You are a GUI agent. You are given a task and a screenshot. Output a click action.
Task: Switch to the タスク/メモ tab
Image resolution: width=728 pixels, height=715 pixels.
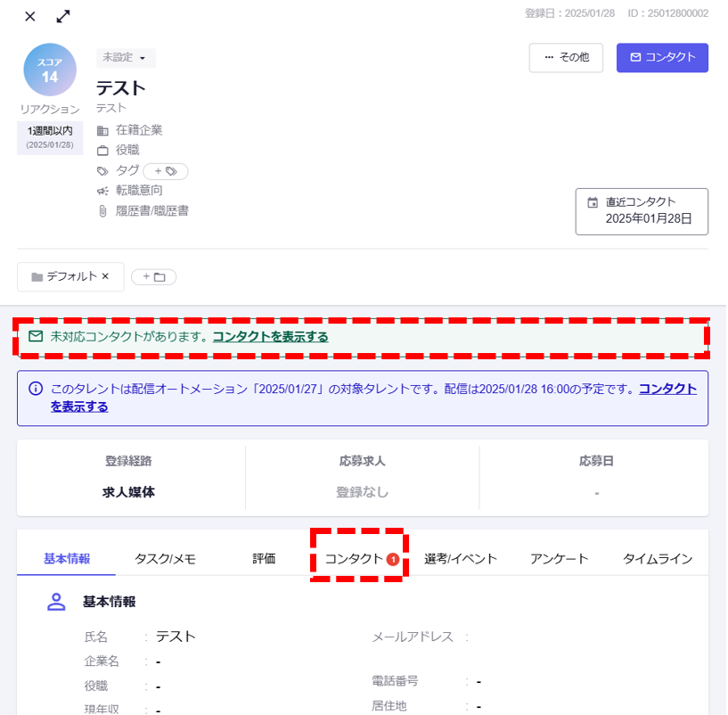[165, 559]
